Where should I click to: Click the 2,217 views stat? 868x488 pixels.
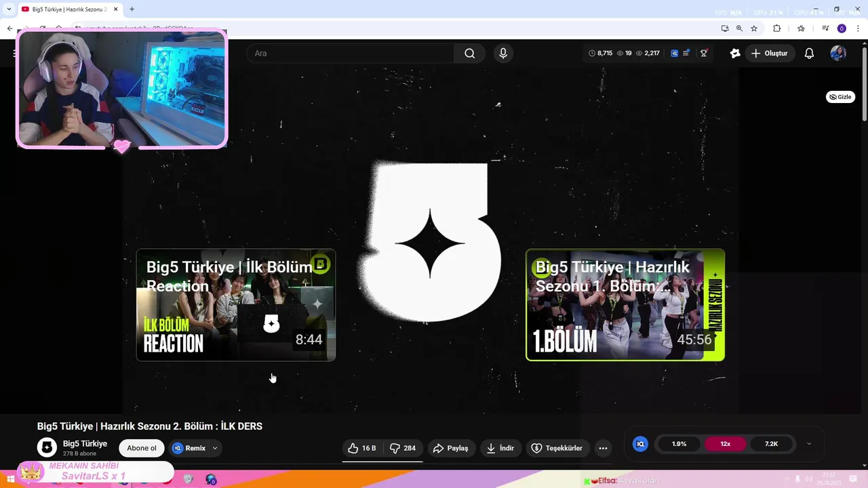[648, 53]
